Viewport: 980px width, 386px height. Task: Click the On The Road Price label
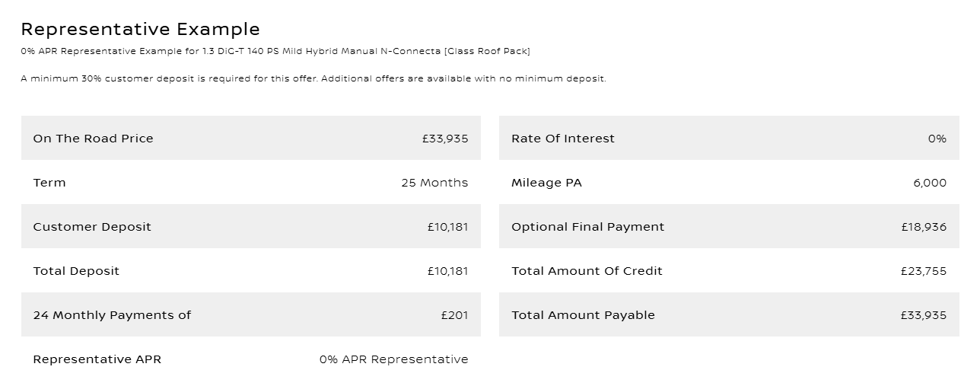pos(93,139)
